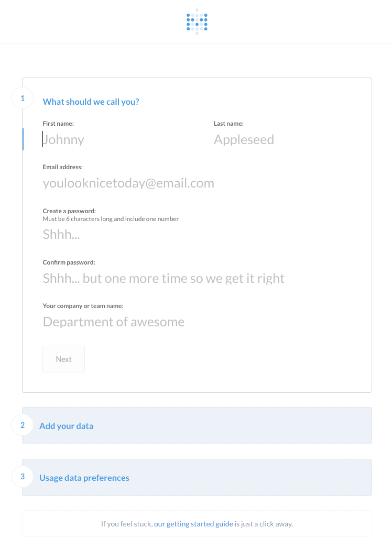Click the Johnny placeholder text

[63, 139]
